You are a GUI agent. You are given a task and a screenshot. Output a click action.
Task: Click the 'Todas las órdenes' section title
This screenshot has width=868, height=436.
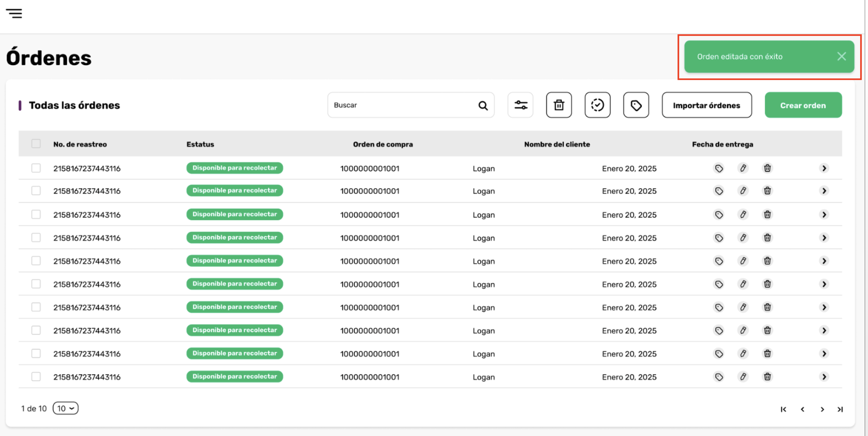74,105
